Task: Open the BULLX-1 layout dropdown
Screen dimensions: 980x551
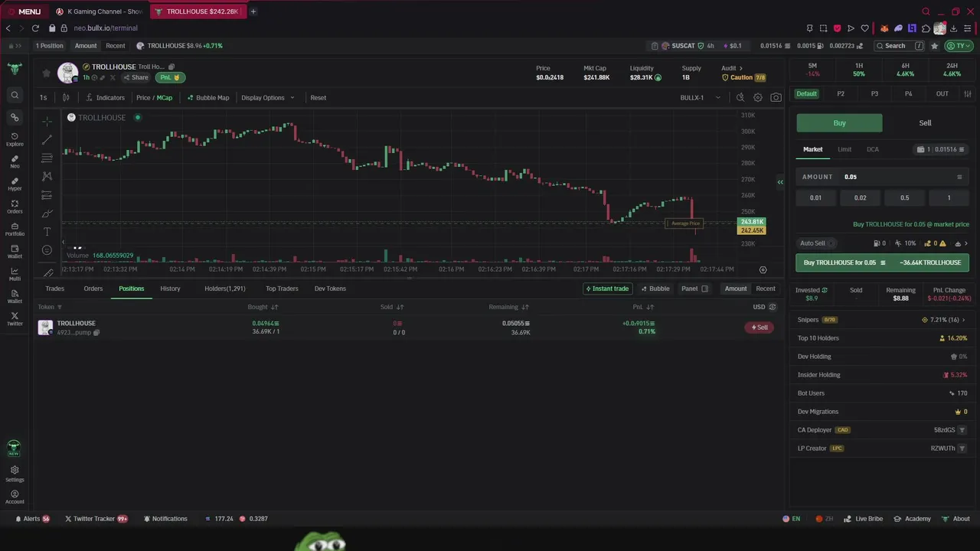Action: click(x=701, y=97)
